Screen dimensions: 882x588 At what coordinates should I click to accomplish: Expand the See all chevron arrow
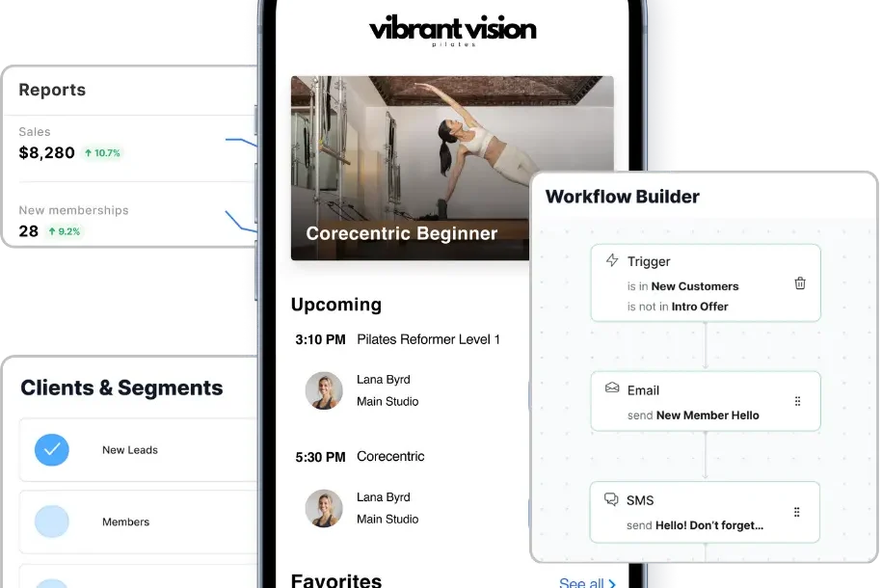pyautogui.click(x=611, y=583)
